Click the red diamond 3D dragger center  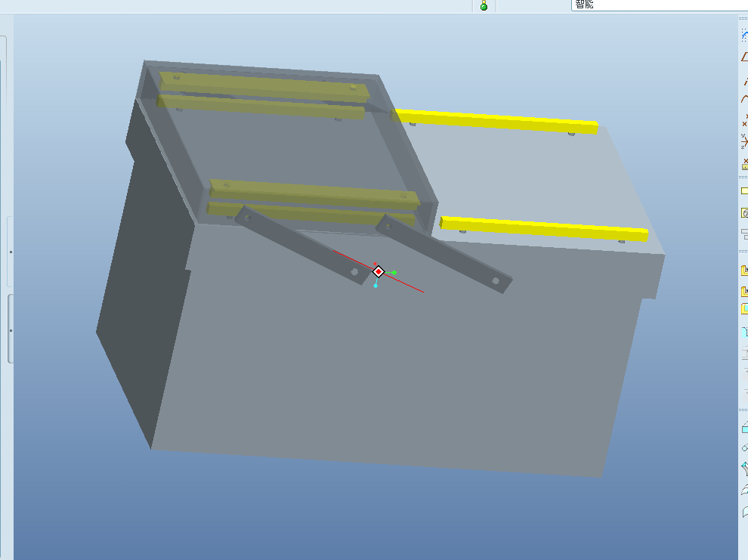[379, 271]
